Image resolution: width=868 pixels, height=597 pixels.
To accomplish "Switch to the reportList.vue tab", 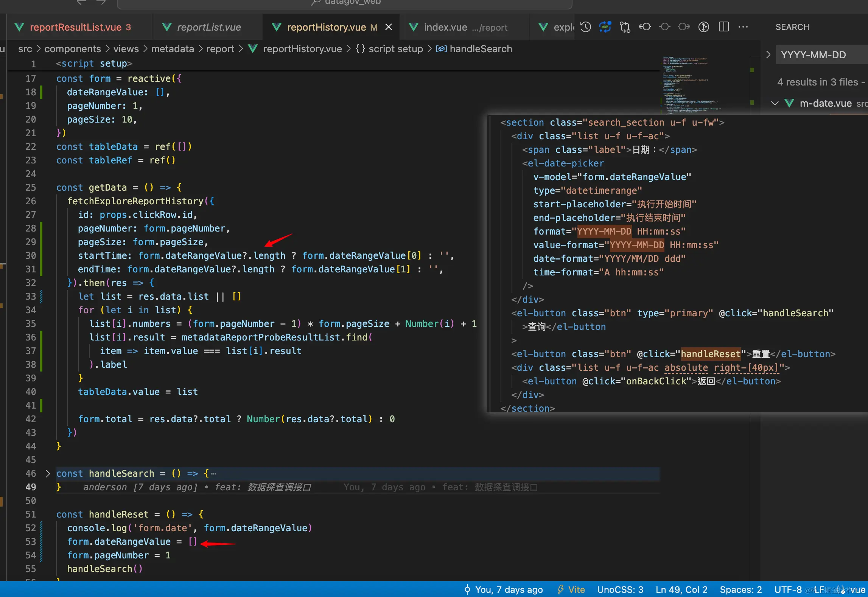I will click(208, 27).
